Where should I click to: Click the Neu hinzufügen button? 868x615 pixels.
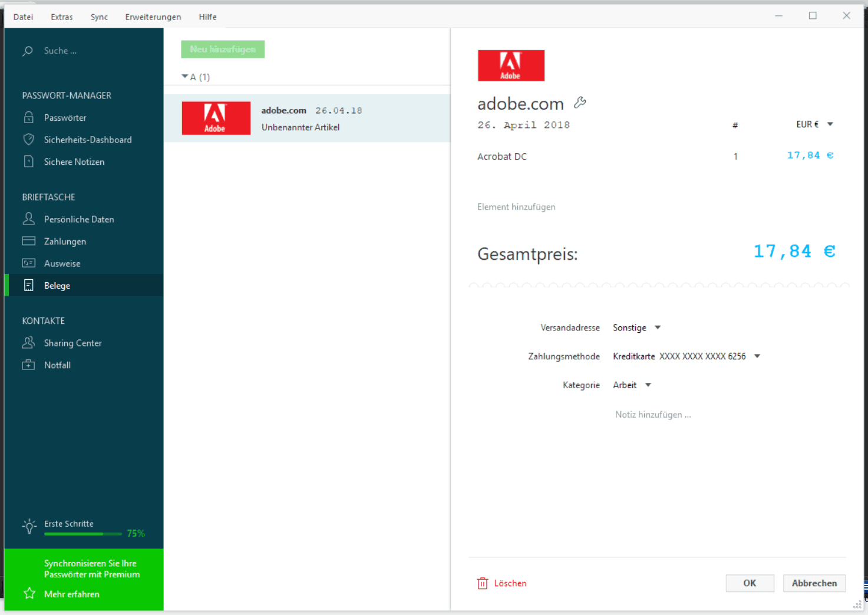point(223,49)
